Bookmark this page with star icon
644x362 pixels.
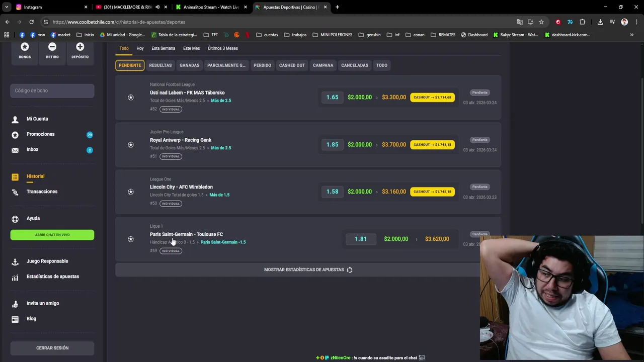pos(541,22)
